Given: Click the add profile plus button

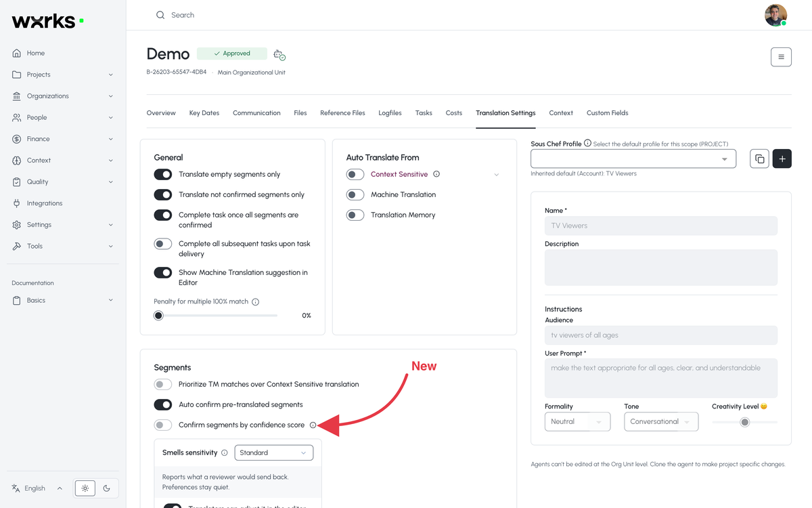Looking at the screenshot, I should pyautogui.click(x=782, y=158).
